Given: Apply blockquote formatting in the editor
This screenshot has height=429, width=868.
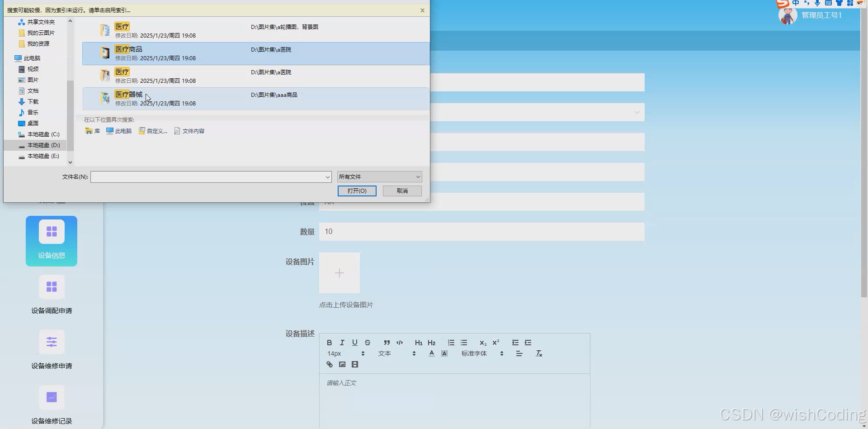Looking at the screenshot, I should click(387, 343).
